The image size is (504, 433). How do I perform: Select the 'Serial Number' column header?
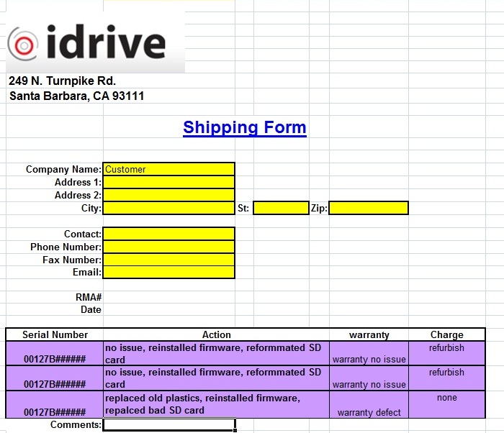(55, 334)
